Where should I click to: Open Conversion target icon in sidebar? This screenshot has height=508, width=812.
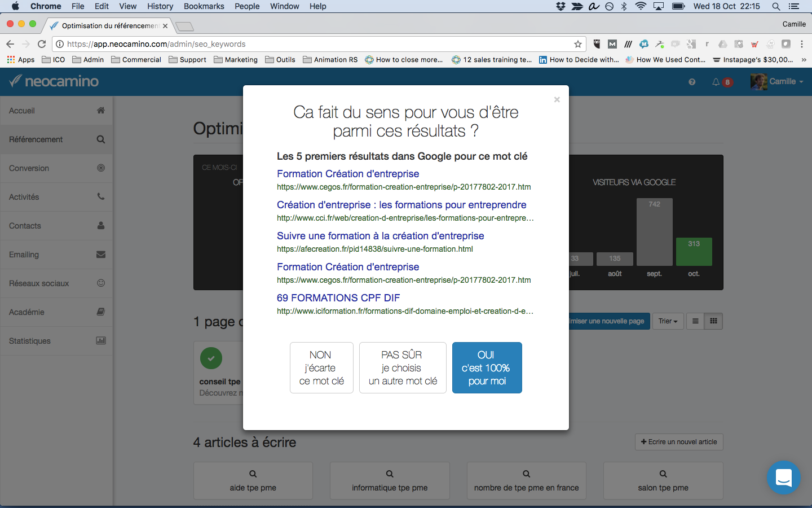pyautogui.click(x=101, y=168)
